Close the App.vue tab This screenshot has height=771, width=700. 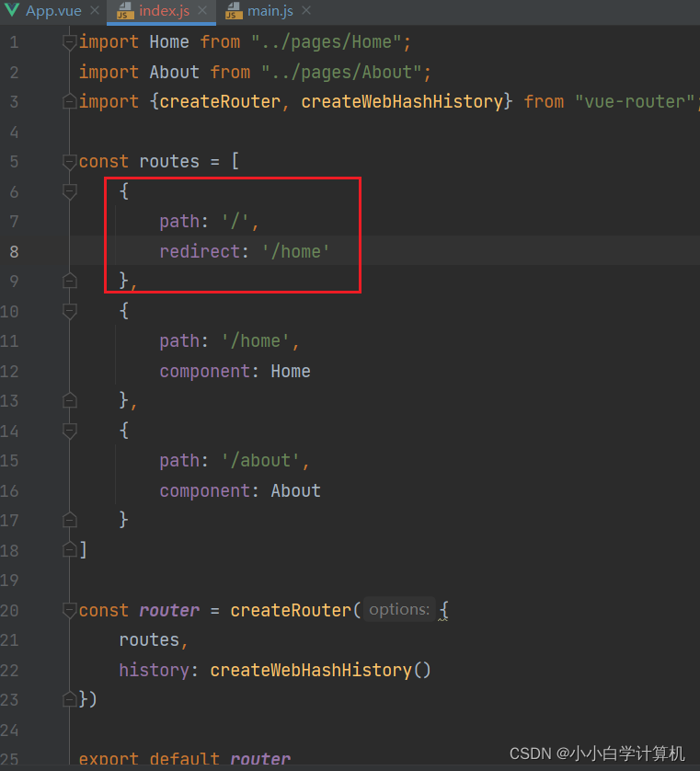click(x=95, y=10)
